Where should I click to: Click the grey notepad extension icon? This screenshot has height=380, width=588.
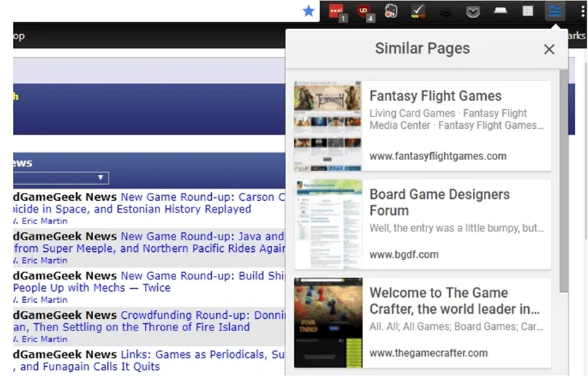528,11
